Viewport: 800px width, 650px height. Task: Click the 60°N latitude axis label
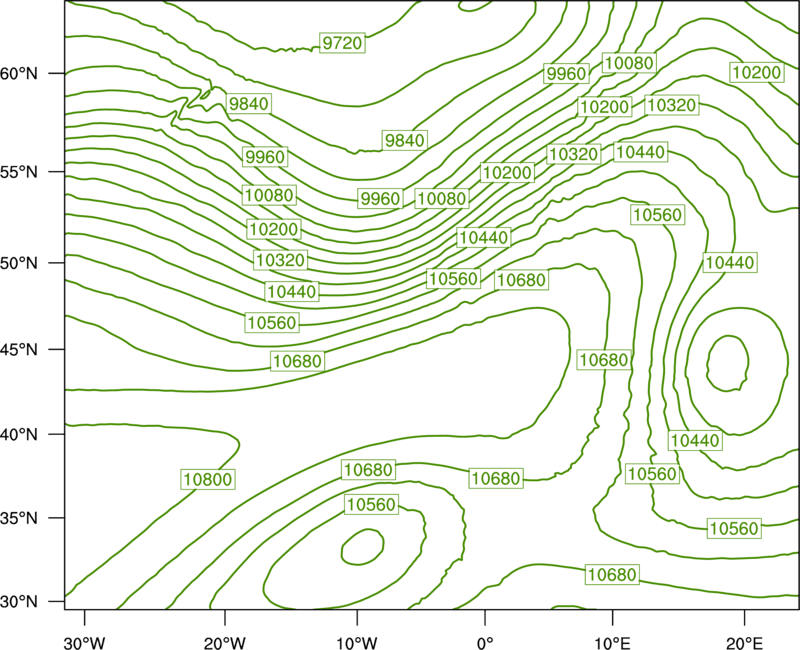19,73
